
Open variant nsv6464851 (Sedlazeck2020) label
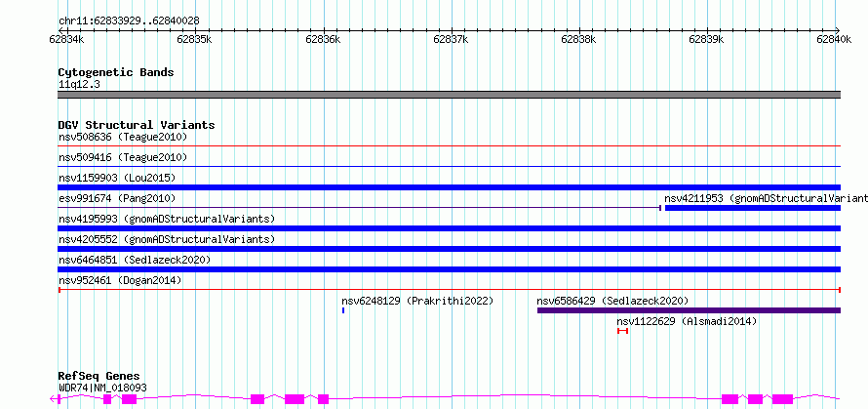[135, 260]
